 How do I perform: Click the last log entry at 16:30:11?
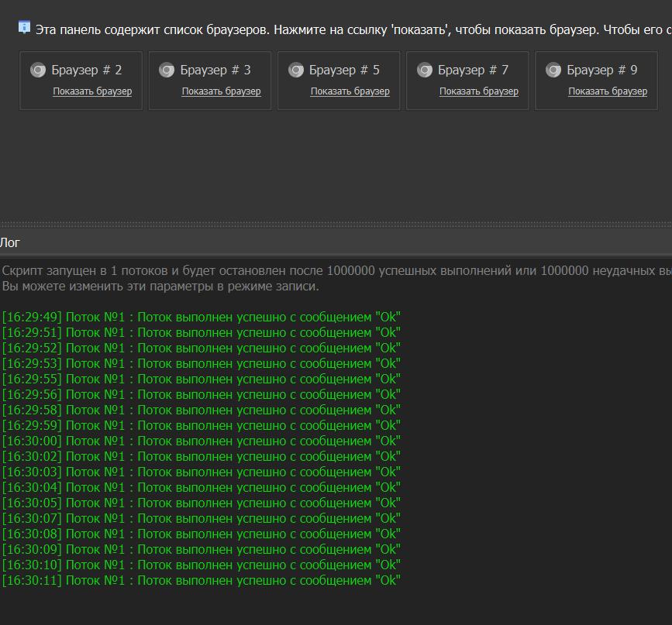202,580
